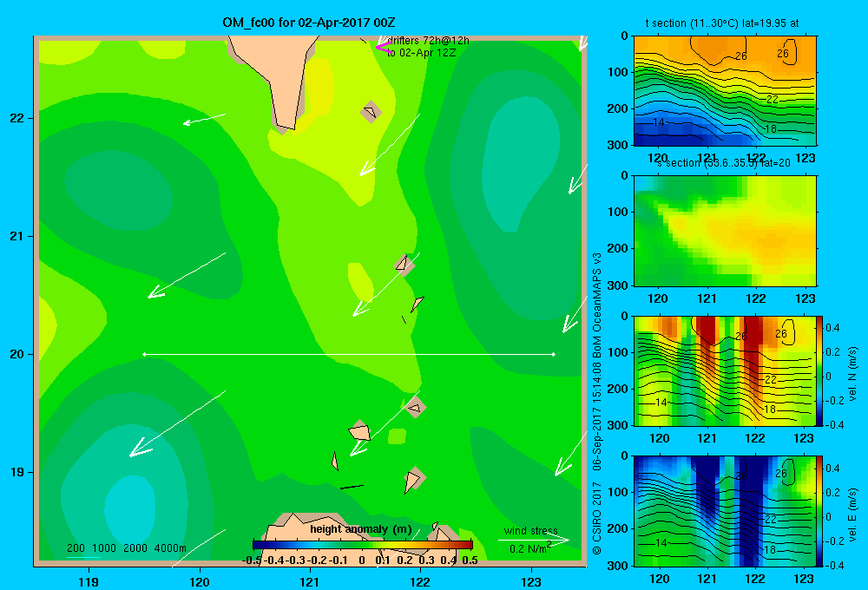The image size is (868, 590).
Task: Click the '0.2 N/m' wind stress value
Action: pyautogui.click(x=530, y=548)
